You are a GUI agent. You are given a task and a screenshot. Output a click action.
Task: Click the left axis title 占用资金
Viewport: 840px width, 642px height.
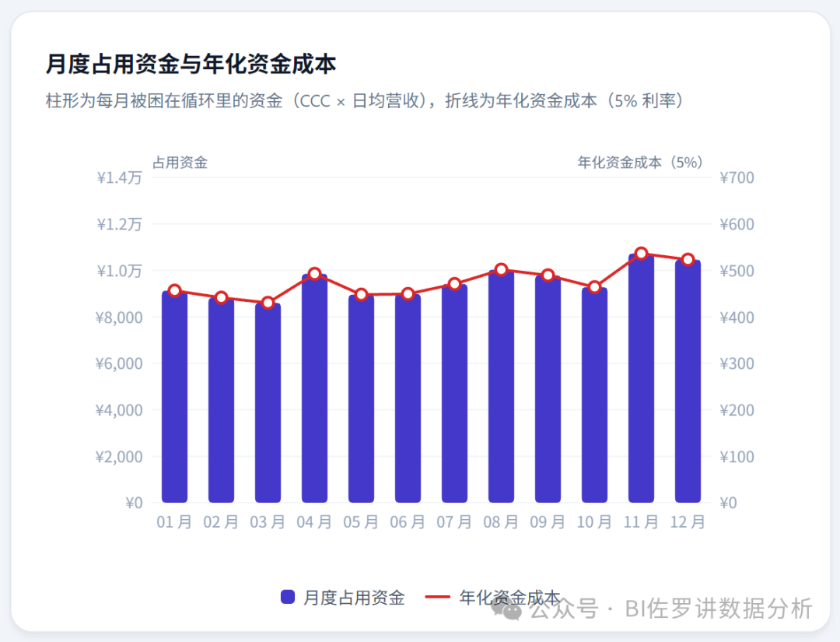[180, 163]
